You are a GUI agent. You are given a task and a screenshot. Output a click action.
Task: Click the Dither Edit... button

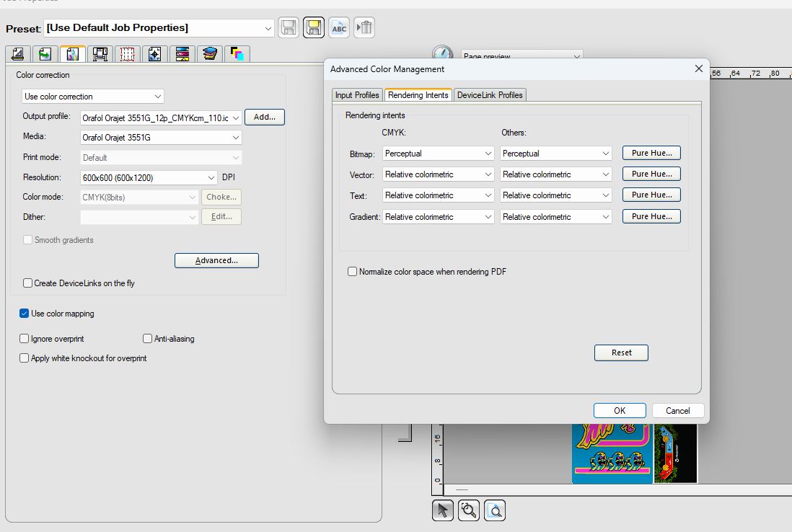221,216
